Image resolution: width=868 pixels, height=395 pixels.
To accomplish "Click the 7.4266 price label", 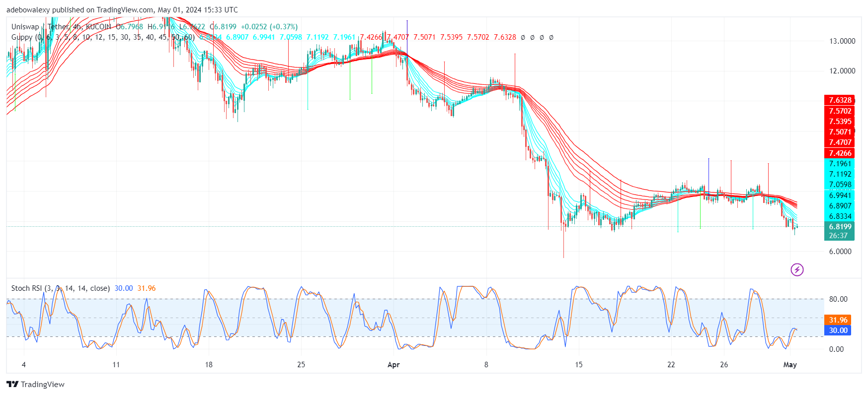I will tap(839, 153).
